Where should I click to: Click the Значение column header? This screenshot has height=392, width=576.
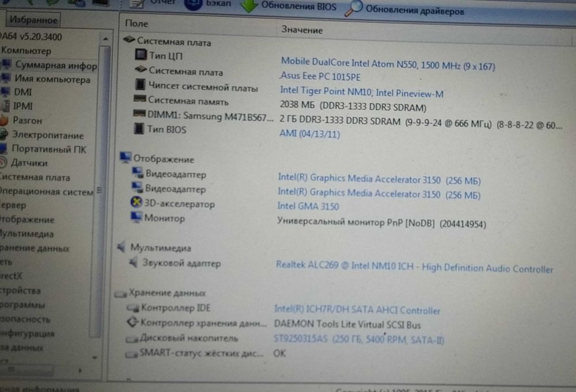click(x=302, y=30)
